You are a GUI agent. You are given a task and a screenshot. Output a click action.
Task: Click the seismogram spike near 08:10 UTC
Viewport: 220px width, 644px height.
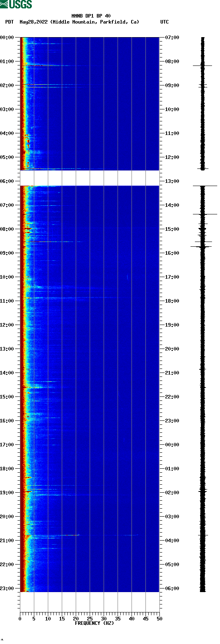pyautogui.click(x=202, y=65)
